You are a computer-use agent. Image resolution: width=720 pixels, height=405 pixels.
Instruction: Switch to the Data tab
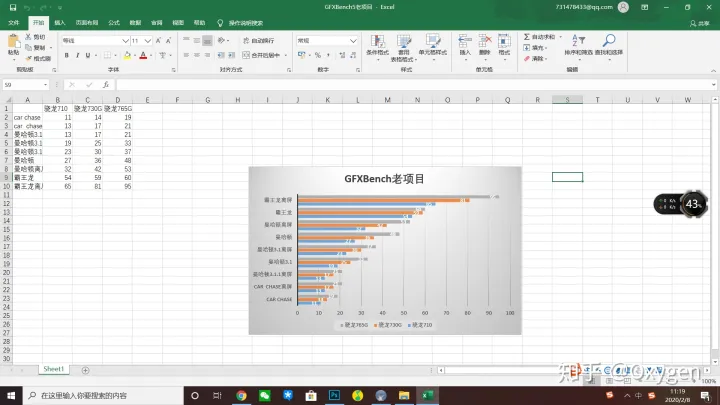point(135,23)
